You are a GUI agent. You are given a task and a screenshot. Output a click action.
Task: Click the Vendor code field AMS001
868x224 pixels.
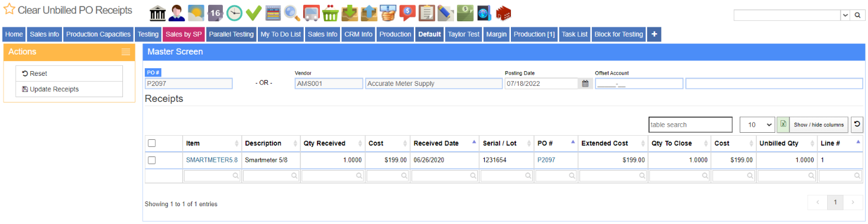[329, 84]
